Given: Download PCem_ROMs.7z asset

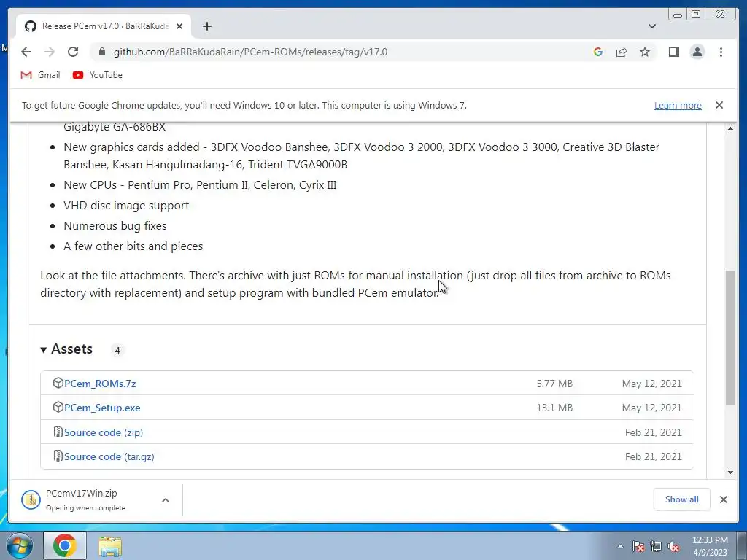Looking at the screenshot, I should (x=100, y=384).
